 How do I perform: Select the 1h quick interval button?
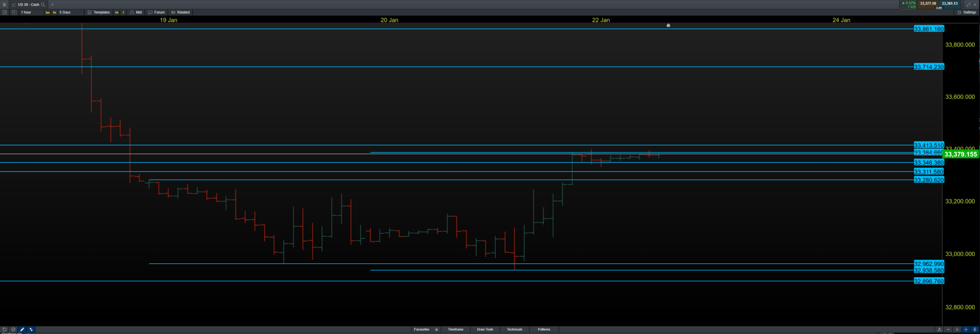pyautogui.click(x=54, y=12)
